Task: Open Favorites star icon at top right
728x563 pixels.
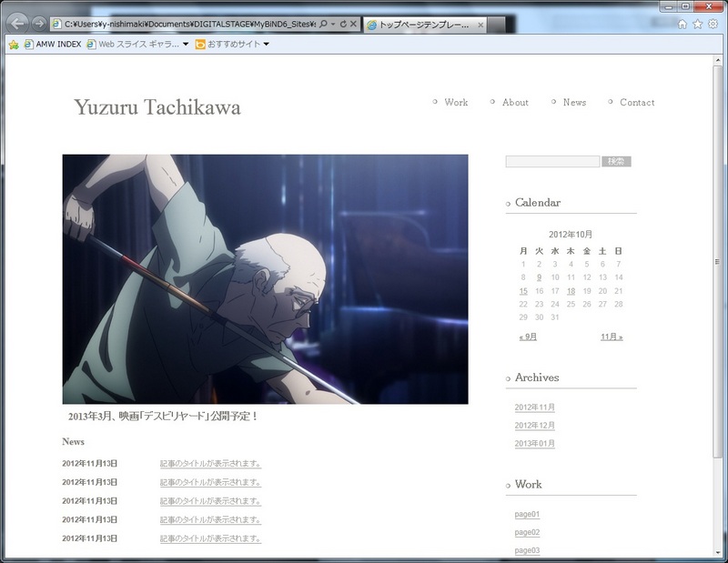Action: click(697, 25)
